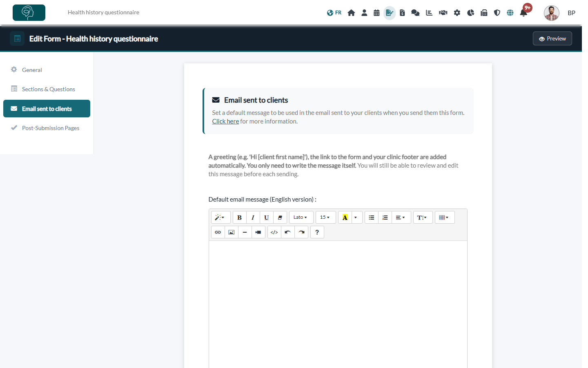The image size is (588, 368).
Task: Open the paragraph alignment dropdown
Action: tap(401, 218)
